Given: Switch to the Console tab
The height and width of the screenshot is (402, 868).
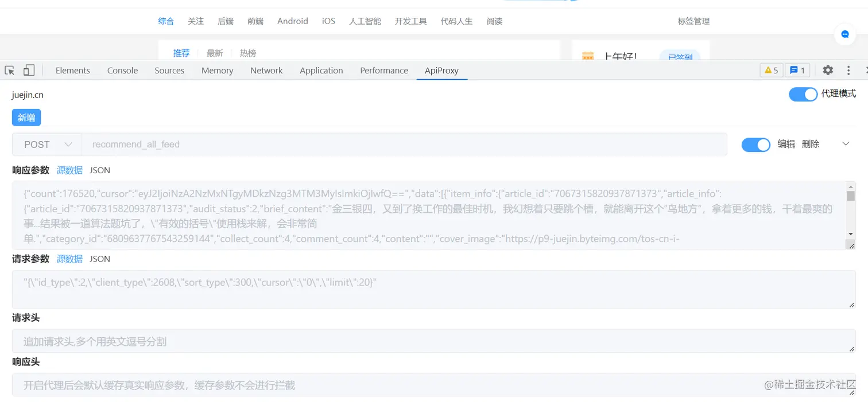Looking at the screenshot, I should (122, 71).
